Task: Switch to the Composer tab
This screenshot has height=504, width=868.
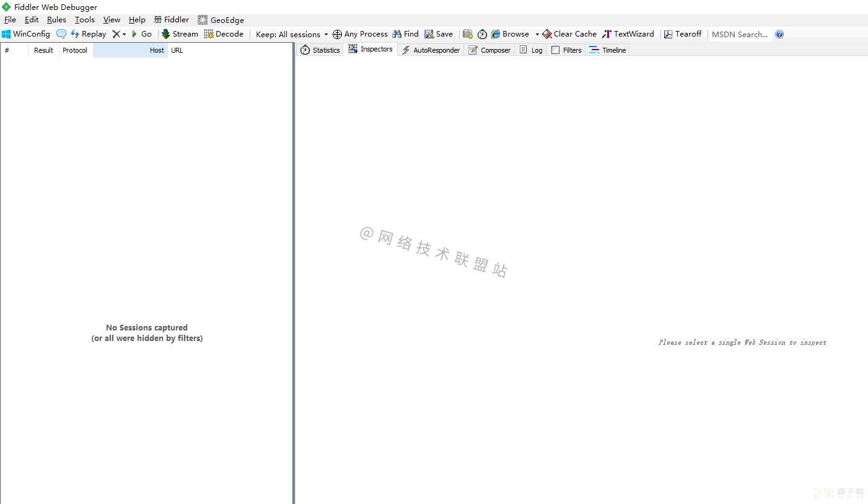Action: [489, 50]
